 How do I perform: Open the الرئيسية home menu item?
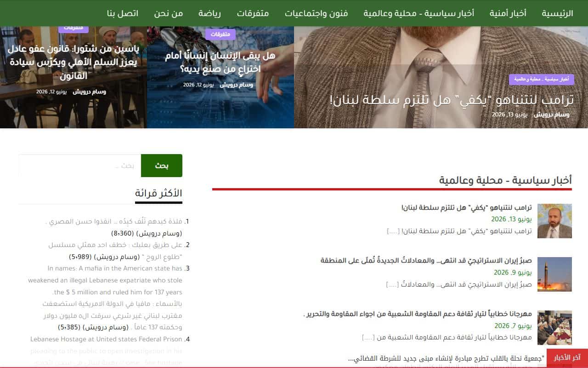point(557,13)
